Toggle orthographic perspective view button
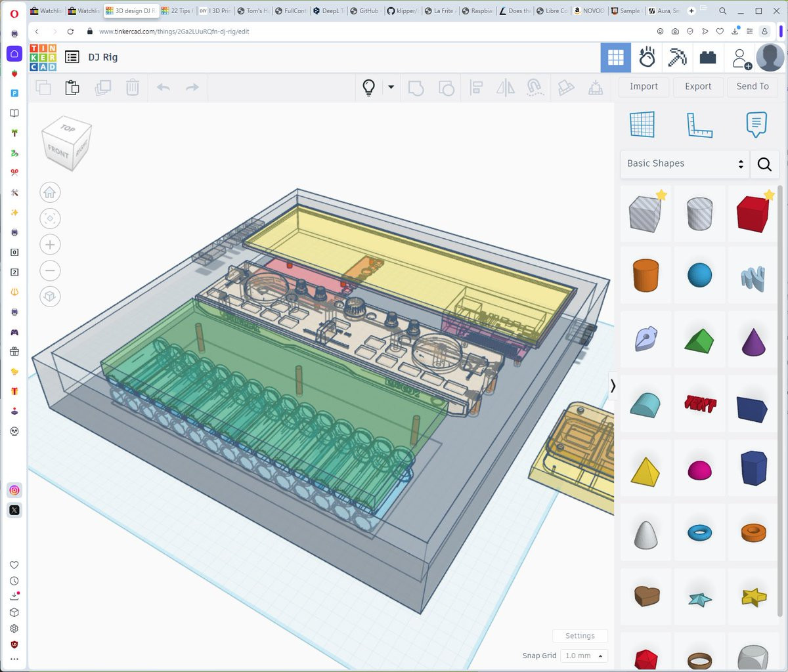 tap(50, 297)
